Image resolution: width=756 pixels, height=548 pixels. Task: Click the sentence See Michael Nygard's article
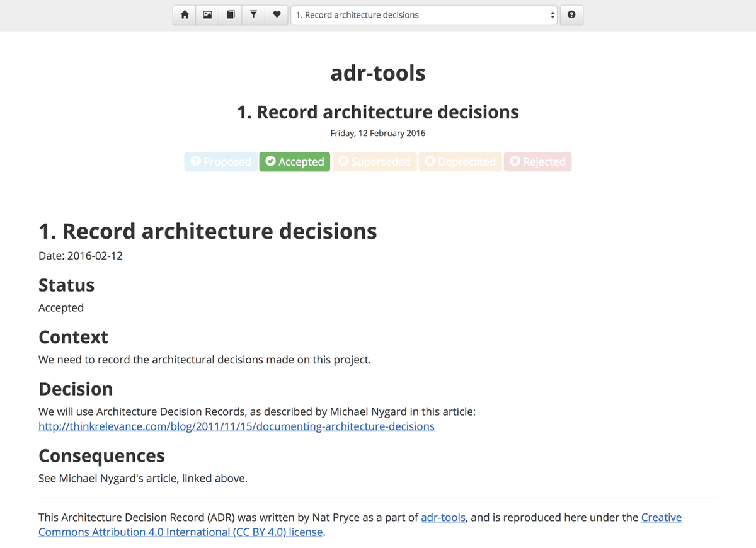tap(143, 478)
